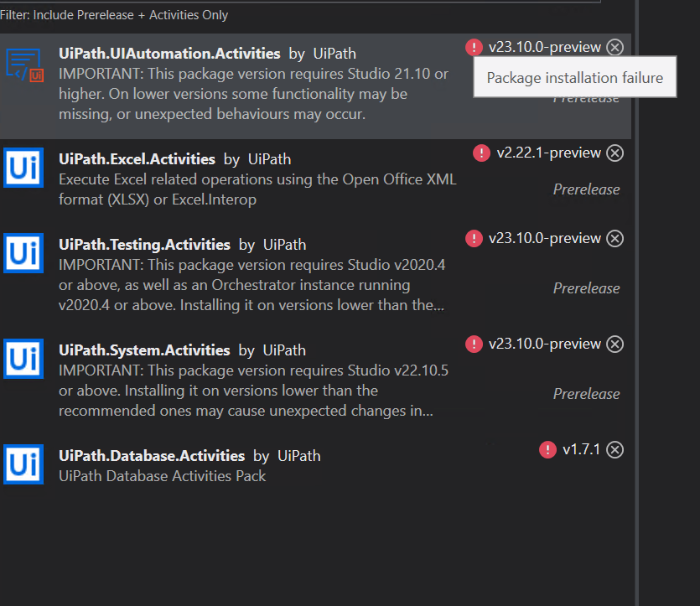Click the UiPath.System.Activities package icon

pyautogui.click(x=23, y=360)
